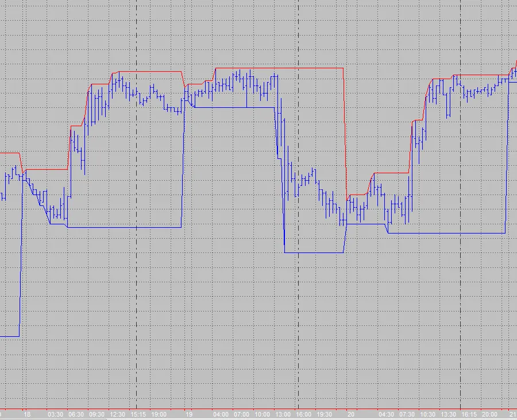Click the 10:00 time axis label
This screenshot has height=420, width=517.
pyautogui.click(x=263, y=414)
